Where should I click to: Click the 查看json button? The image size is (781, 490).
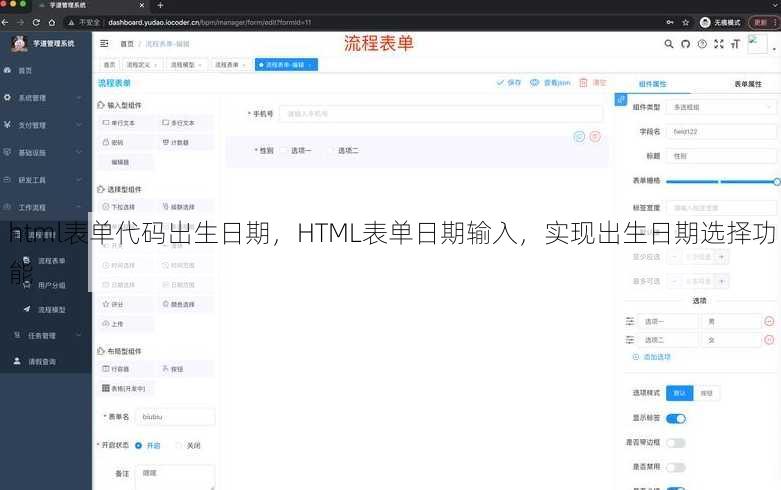pyautogui.click(x=550, y=83)
